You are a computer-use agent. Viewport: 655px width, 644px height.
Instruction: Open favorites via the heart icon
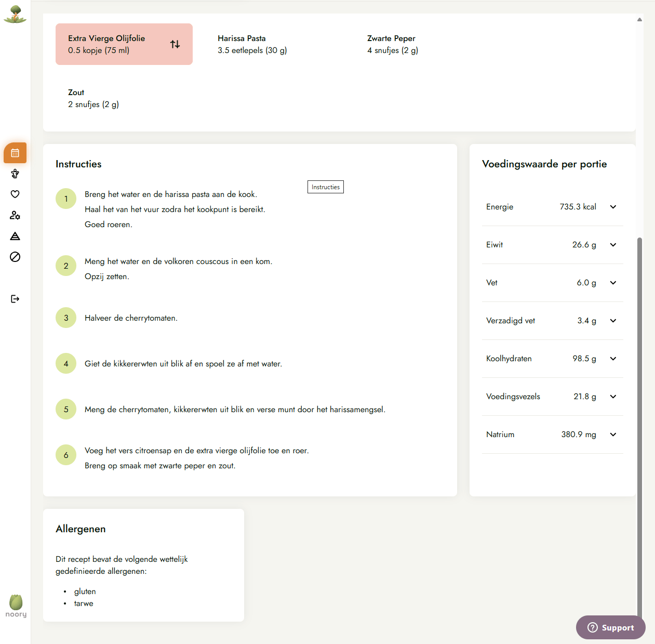(15, 194)
